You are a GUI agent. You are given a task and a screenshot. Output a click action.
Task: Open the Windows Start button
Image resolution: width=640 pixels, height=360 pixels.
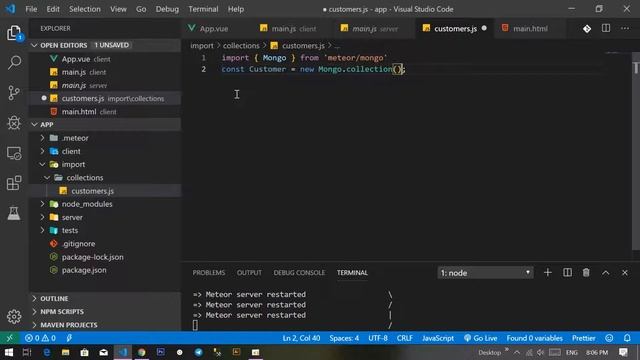coord(8,352)
